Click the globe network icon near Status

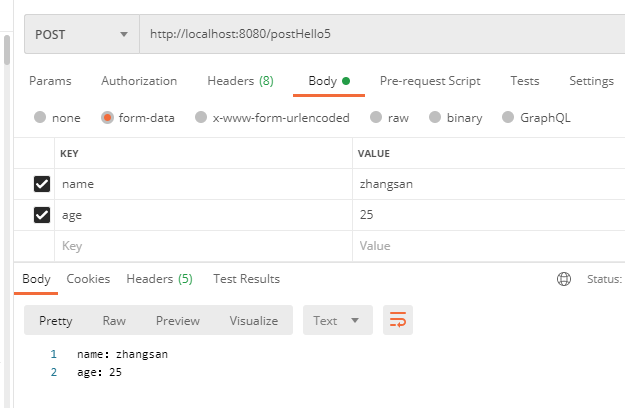[x=564, y=279]
